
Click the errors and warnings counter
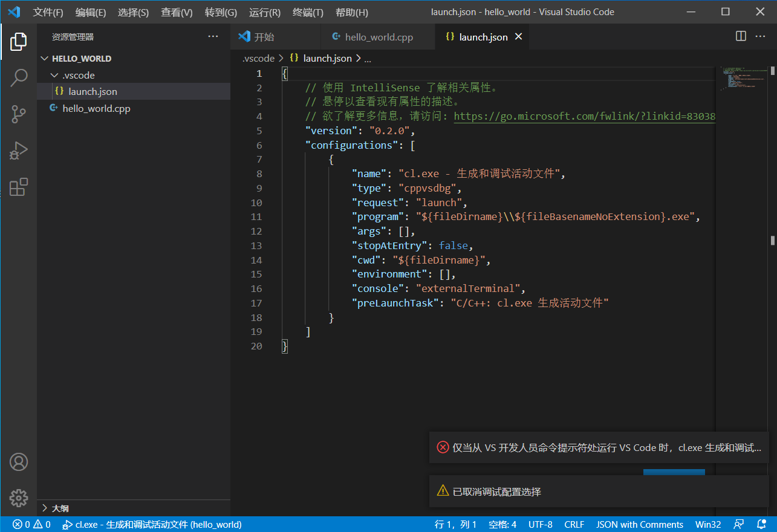coord(31,524)
